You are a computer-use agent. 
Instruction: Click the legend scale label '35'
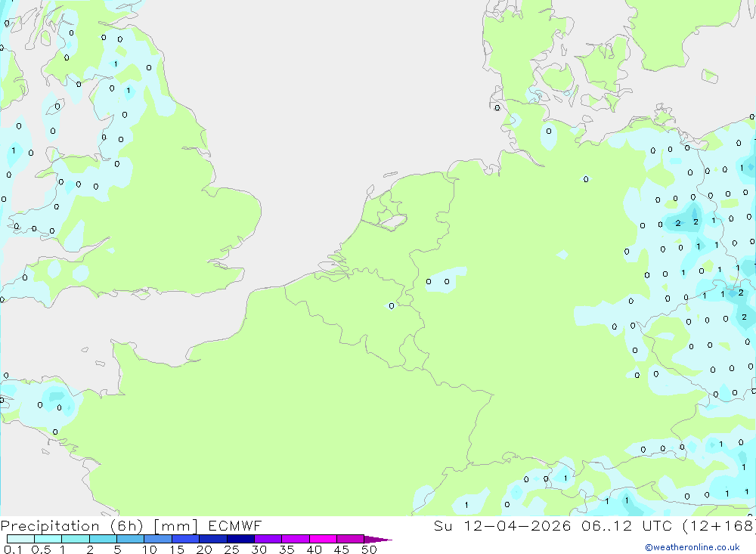[x=287, y=549]
